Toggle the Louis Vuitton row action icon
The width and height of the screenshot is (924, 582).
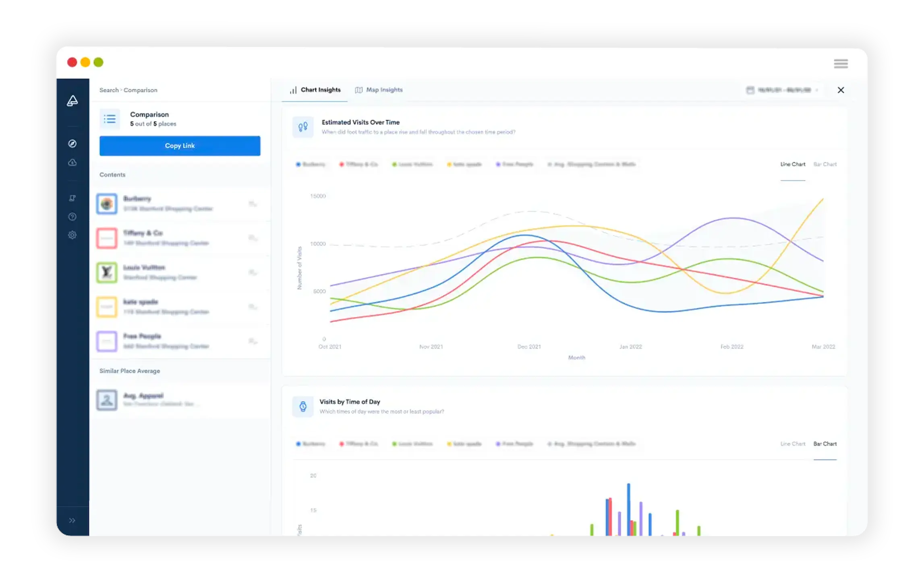pos(253,272)
